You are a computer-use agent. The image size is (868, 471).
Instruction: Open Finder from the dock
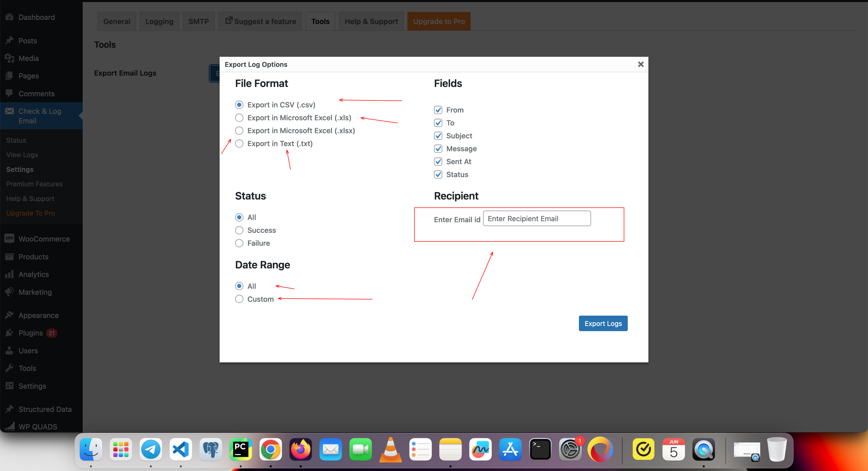(x=91, y=450)
